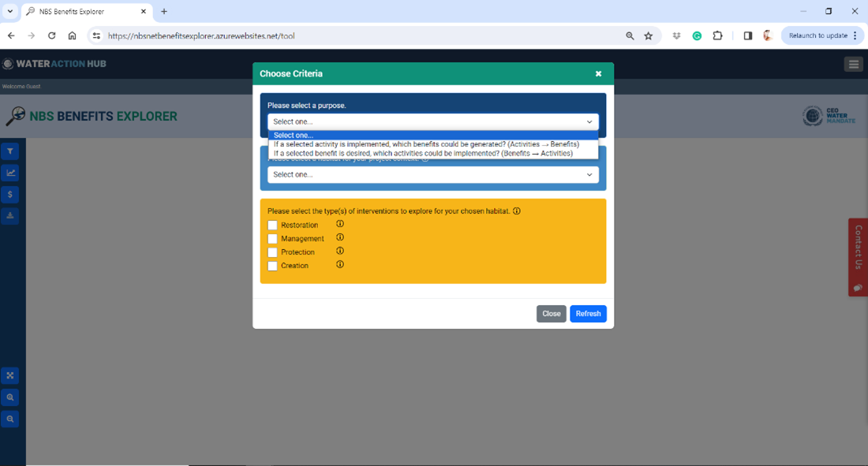Click the browser address bar URL
This screenshot has width=868, height=466.
click(201, 36)
